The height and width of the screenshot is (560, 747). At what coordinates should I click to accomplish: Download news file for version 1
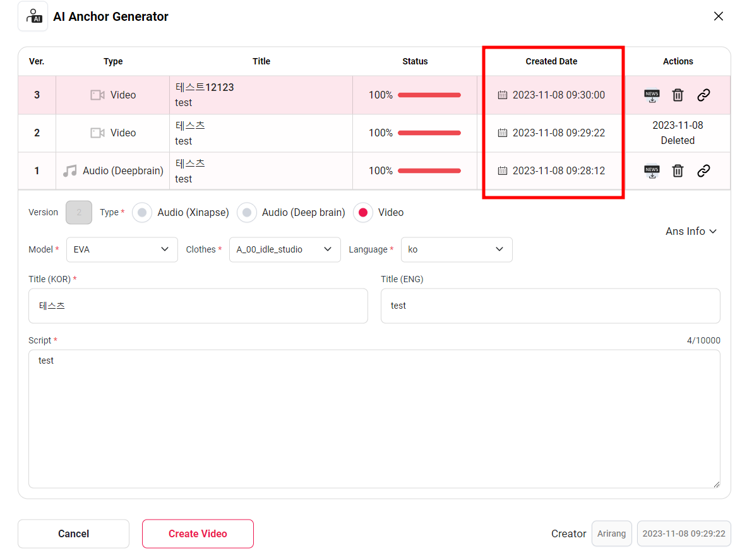pyautogui.click(x=652, y=171)
